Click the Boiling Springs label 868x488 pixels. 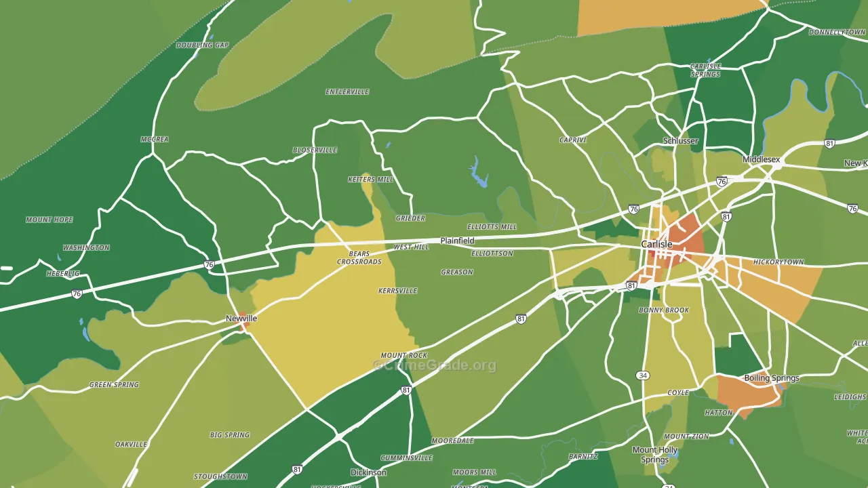click(x=772, y=378)
